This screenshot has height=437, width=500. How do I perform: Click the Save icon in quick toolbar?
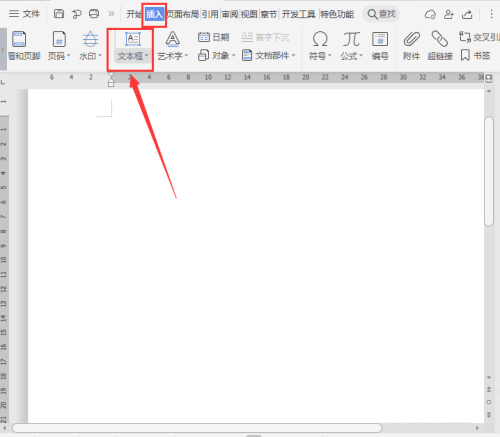click(59, 14)
